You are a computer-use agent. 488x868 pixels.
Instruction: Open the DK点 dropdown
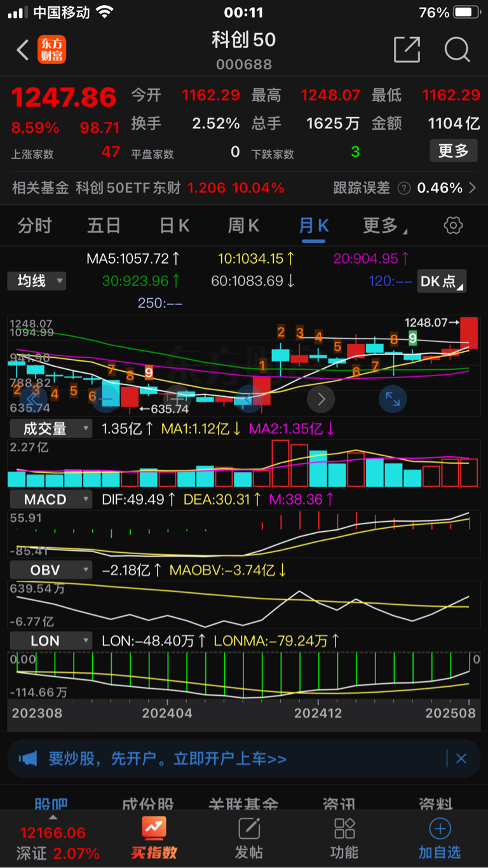coord(442,281)
